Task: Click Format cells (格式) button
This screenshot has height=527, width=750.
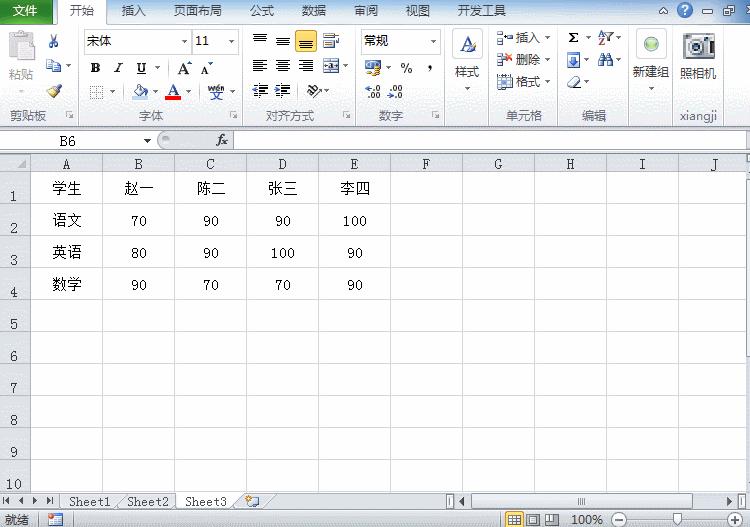Action: 523,82
